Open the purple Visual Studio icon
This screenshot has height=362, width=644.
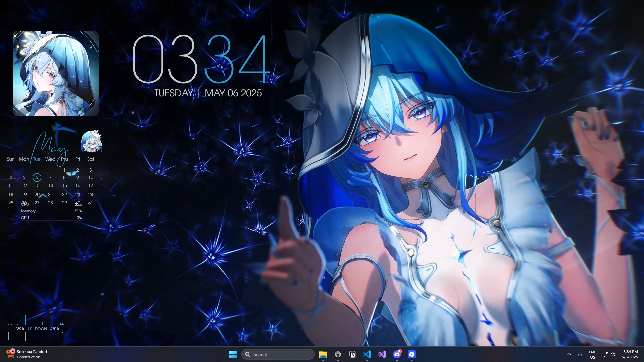click(x=382, y=354)
